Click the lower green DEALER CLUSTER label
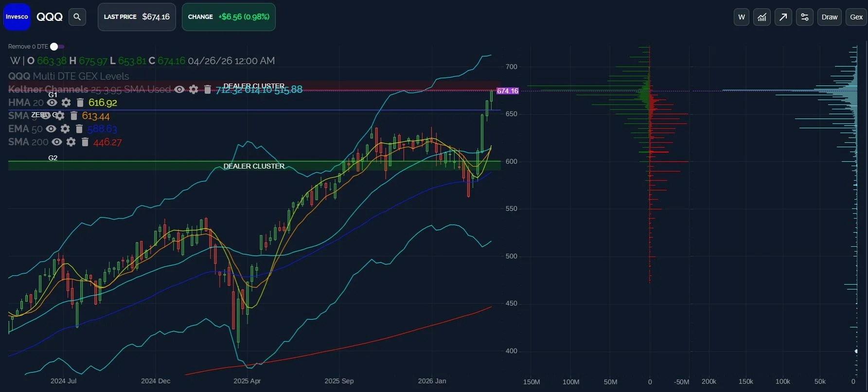This screenshot has height=392, width=868. (254, 166)
